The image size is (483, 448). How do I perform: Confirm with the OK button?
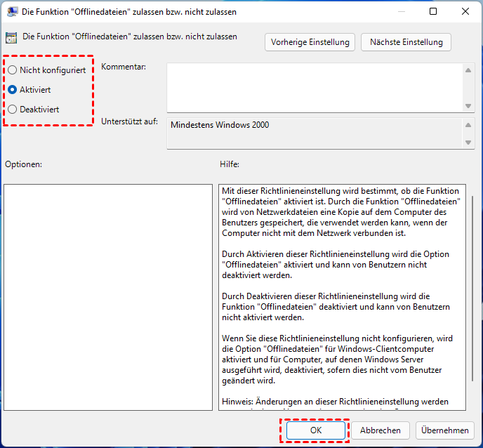(316, 430)
